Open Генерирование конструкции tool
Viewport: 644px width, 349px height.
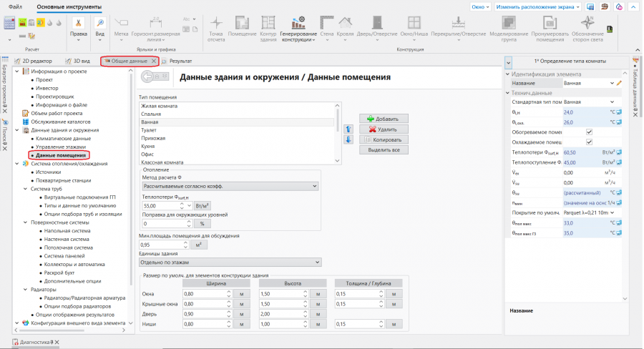pos(298,26)
